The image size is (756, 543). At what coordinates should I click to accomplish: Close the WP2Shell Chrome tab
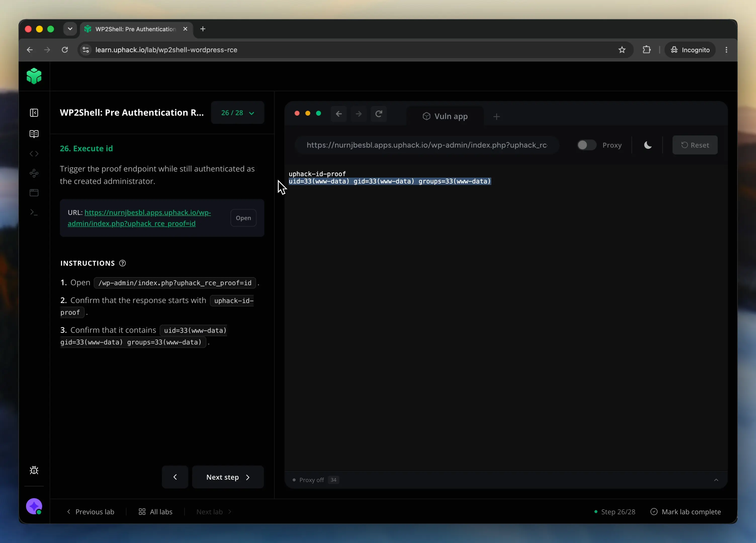185,29
